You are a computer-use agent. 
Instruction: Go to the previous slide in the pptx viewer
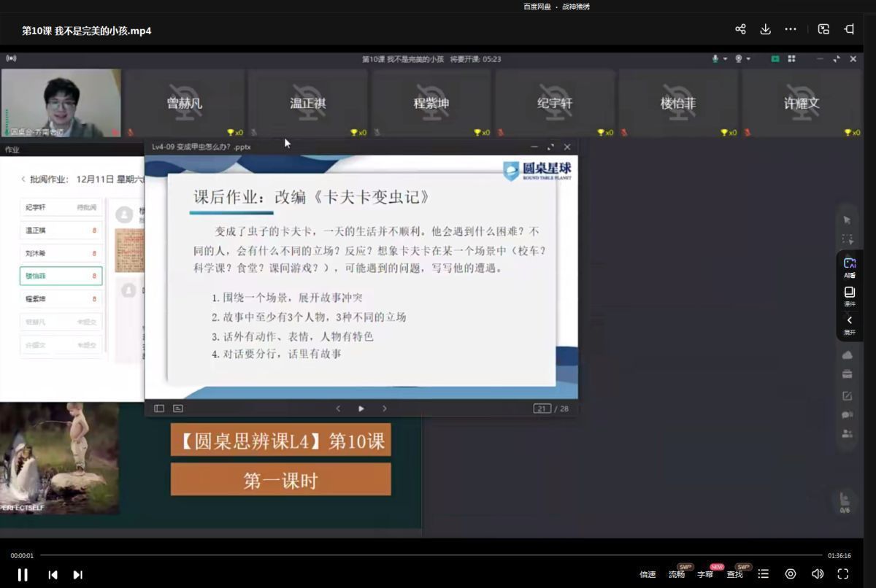click(337, 409)
